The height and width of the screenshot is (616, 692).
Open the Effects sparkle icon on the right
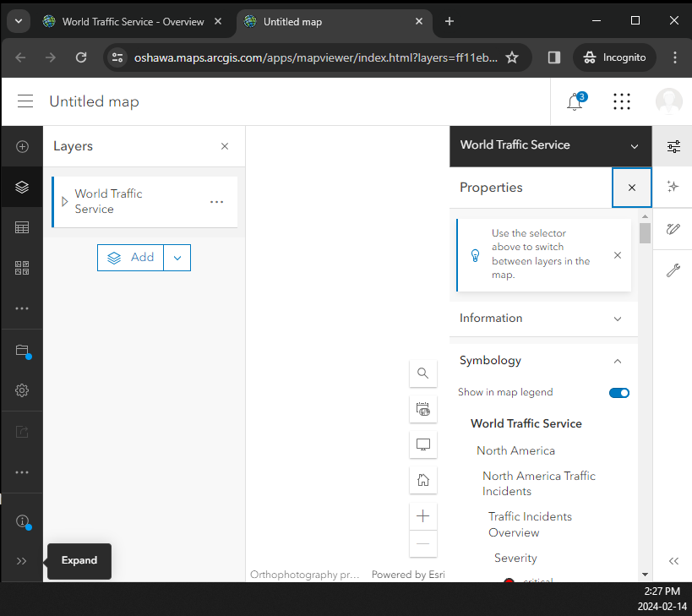(673, 187)
